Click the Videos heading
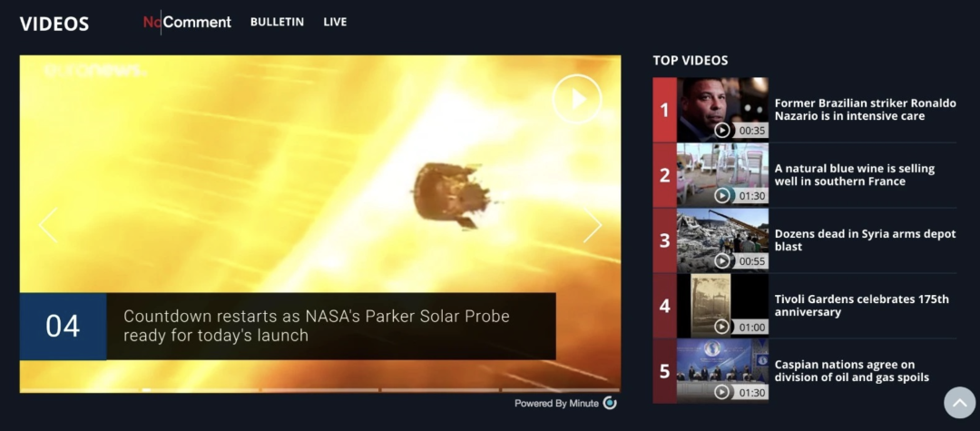Image resolution: width=980 pixels, height=431 pixels. pos(54,24)
